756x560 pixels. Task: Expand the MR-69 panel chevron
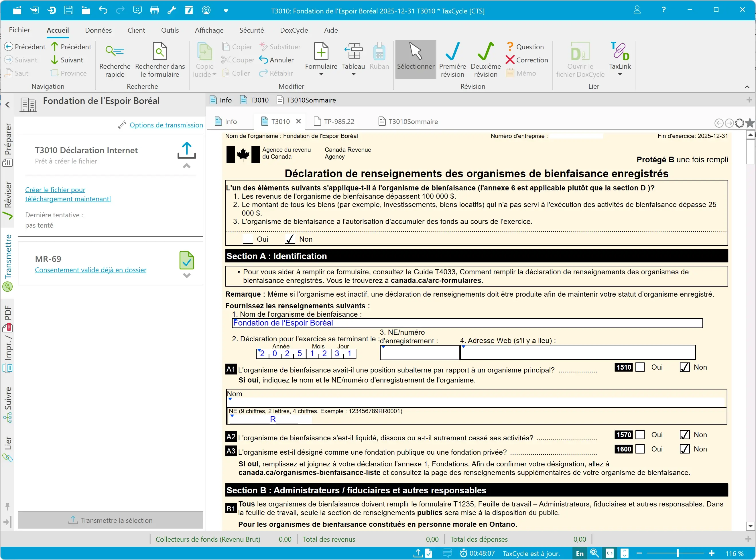coord(186,276)
